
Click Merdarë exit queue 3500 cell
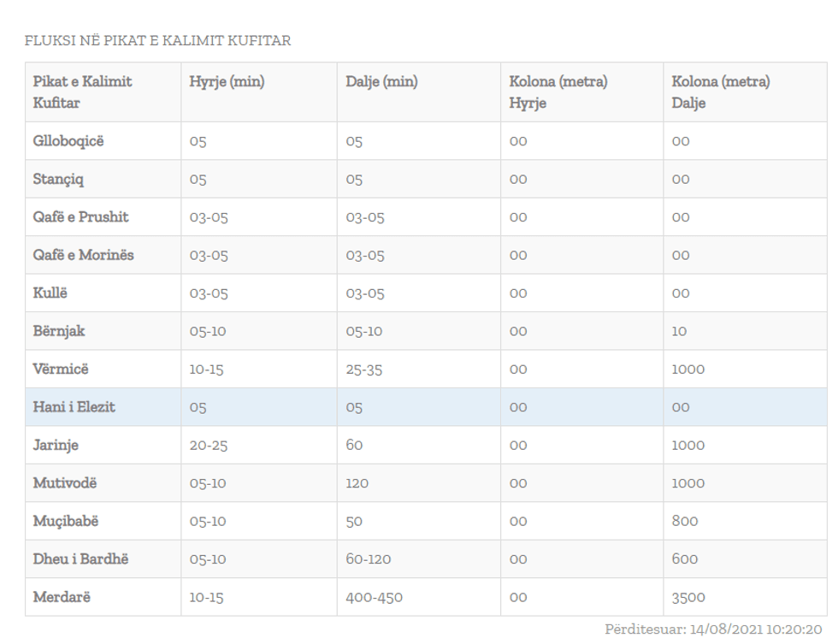[688, 597]
